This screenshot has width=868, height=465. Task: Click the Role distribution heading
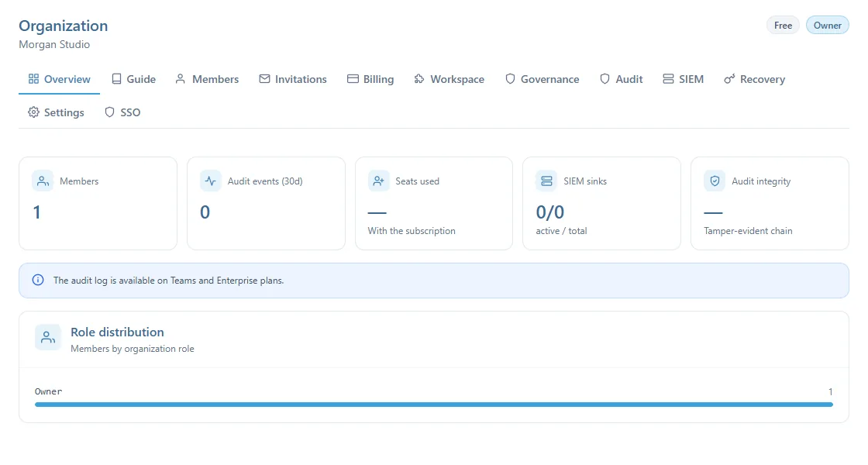tap(117, 332)
